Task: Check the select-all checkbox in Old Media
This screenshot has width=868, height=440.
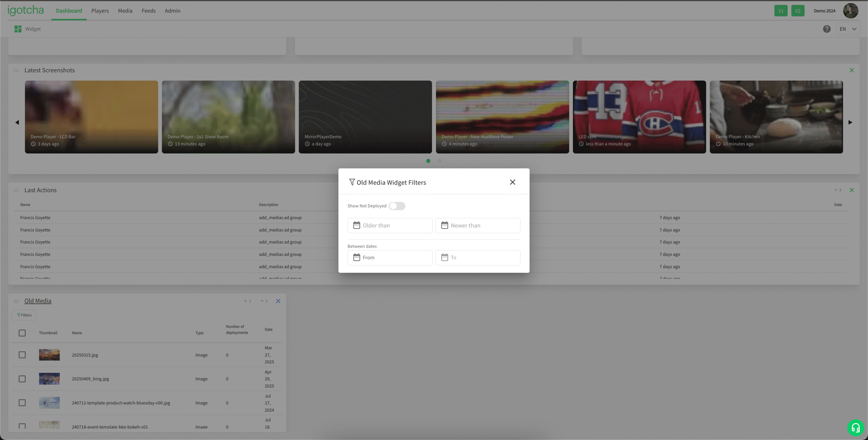Action: 22,333
